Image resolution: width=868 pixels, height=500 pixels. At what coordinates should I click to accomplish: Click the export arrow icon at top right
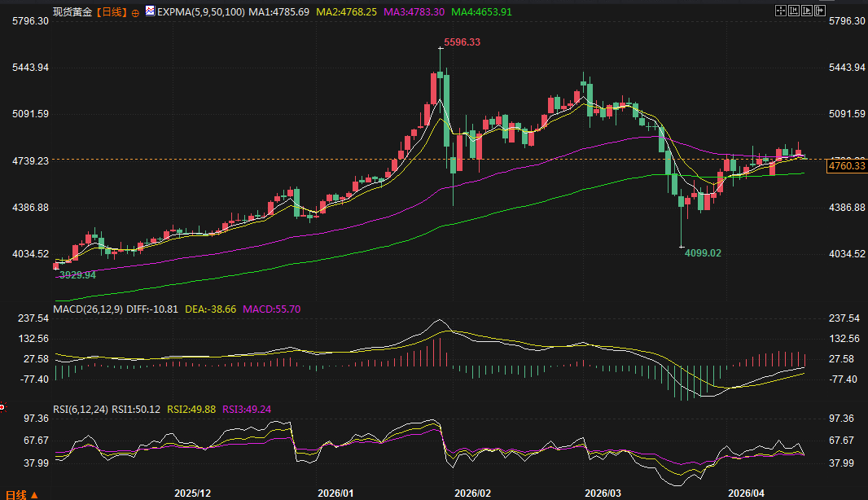coord(821,11)
